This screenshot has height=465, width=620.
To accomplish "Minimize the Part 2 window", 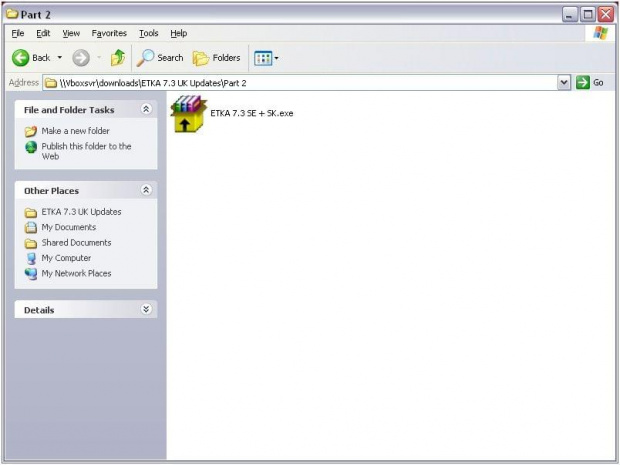I will 569,15.
